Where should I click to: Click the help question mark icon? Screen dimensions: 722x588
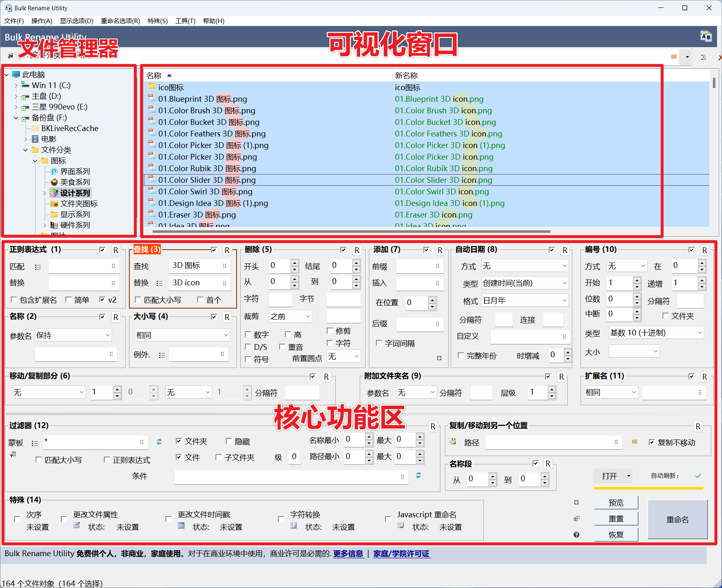pyautogui.click(x=576, y=535)
